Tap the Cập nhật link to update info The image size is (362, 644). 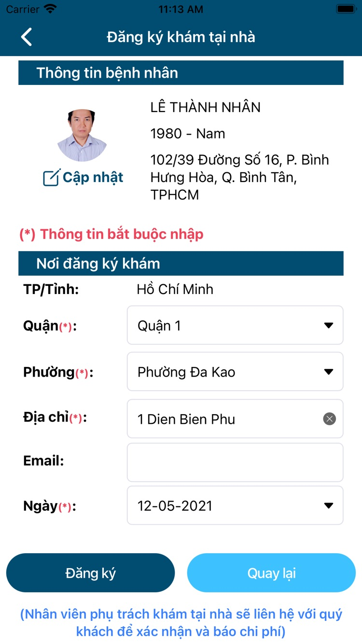[x=95, y=177]
